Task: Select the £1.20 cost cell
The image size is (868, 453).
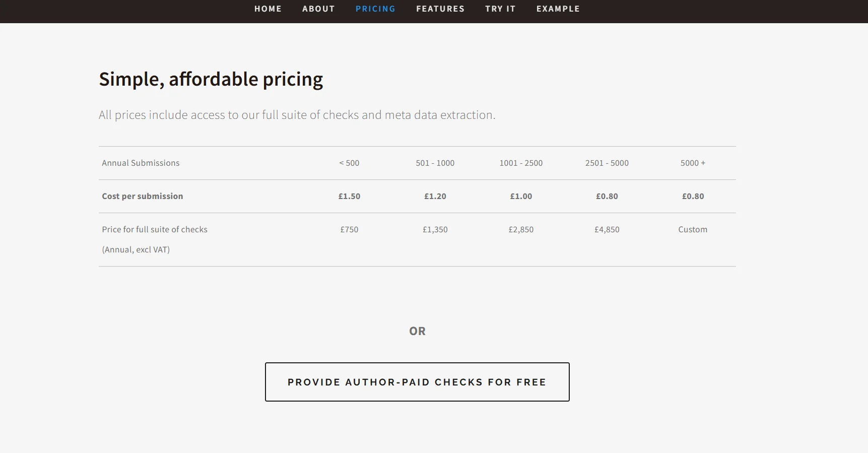Action: (x=435, y=196)
